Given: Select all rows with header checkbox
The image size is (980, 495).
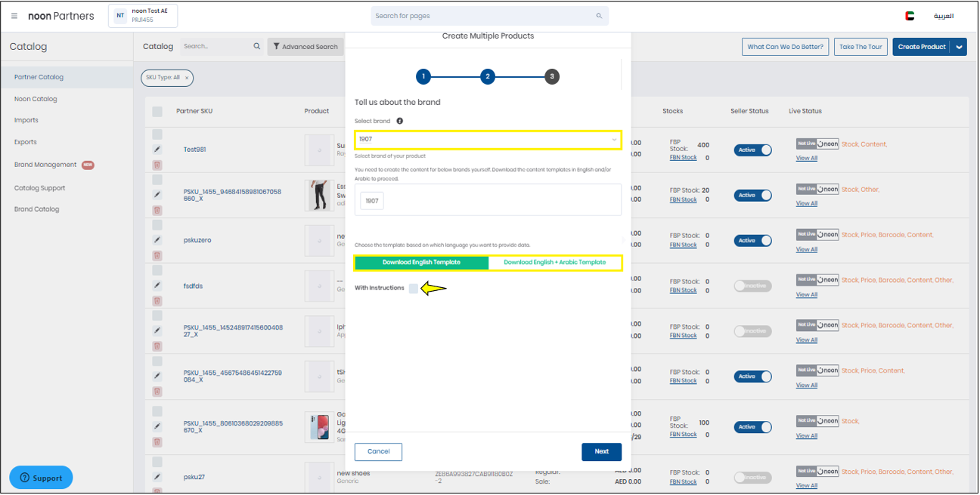Looking at the screenshot, I should point(157,112).
